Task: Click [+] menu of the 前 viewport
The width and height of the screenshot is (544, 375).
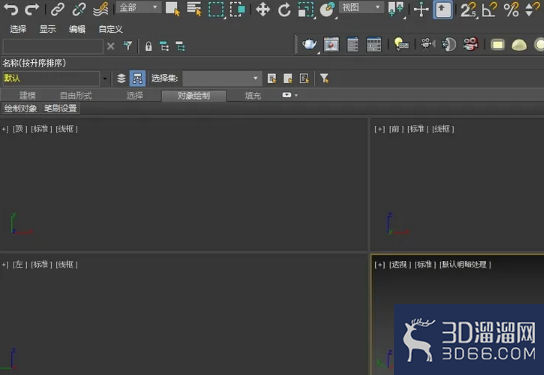Action: [x=380, y=129]
